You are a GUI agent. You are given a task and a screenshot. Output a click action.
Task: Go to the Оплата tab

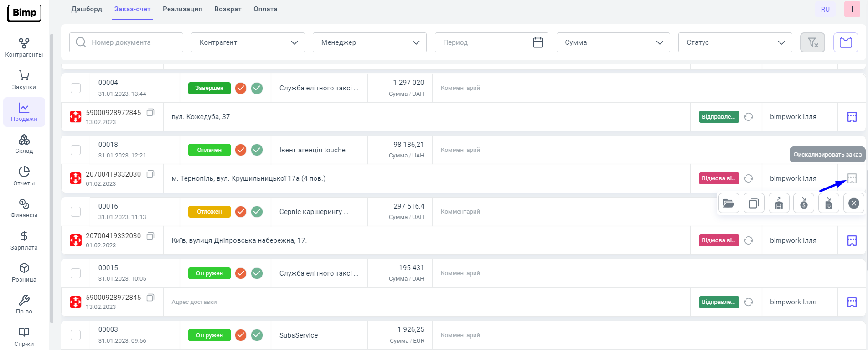click(265, 9)
